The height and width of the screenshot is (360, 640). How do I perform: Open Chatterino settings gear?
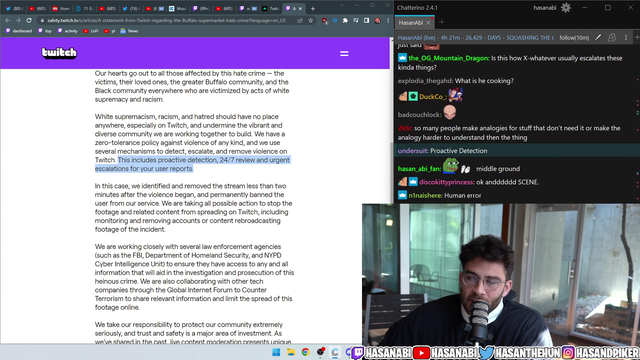coord(566,8)
